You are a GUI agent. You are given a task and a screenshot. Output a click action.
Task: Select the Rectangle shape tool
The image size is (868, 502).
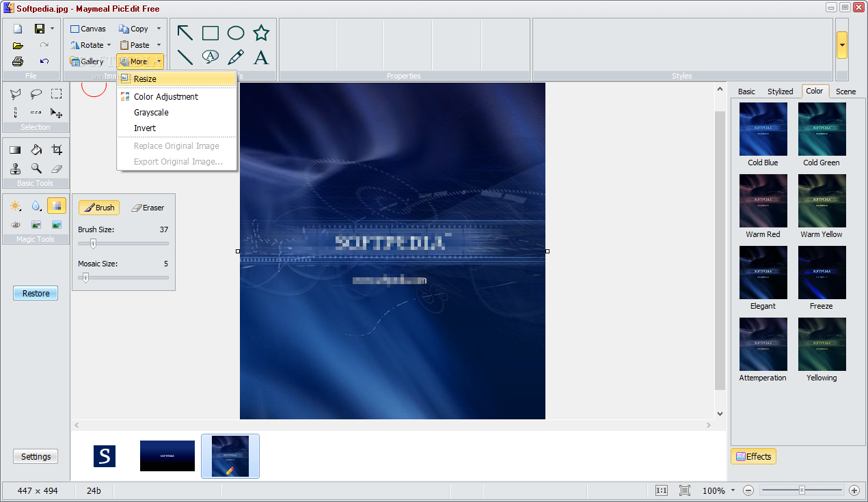(211, 33)
